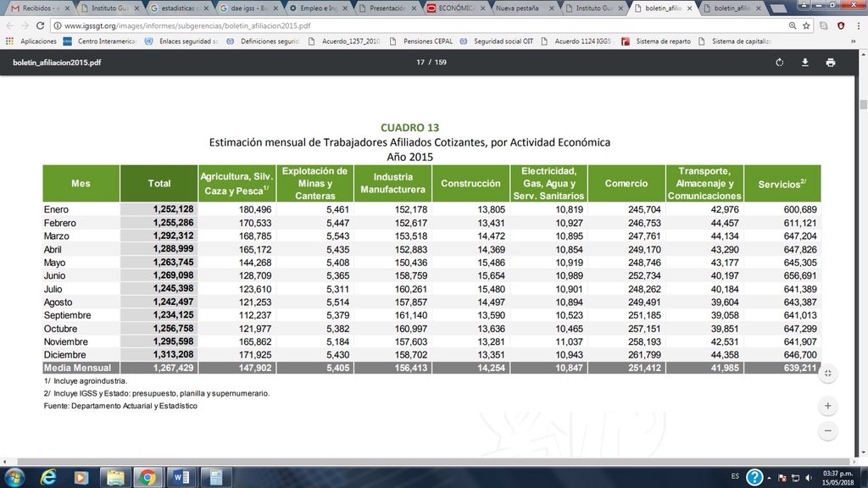Open the red shield extension icon
This screenshot has height=488, width=868.
841,25
